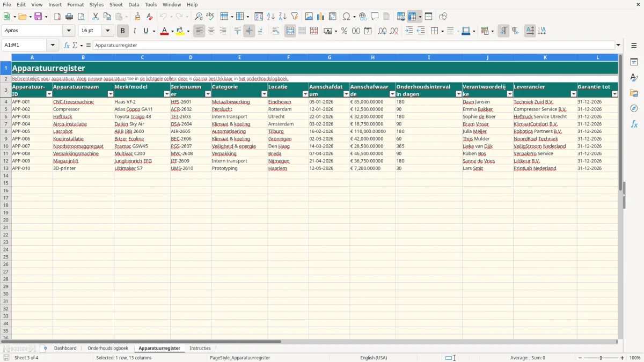The width and height of the screenshot is (644, 362).
Task: Expand the formula bar
Action: pyautogui.click(x=618, y=46)
